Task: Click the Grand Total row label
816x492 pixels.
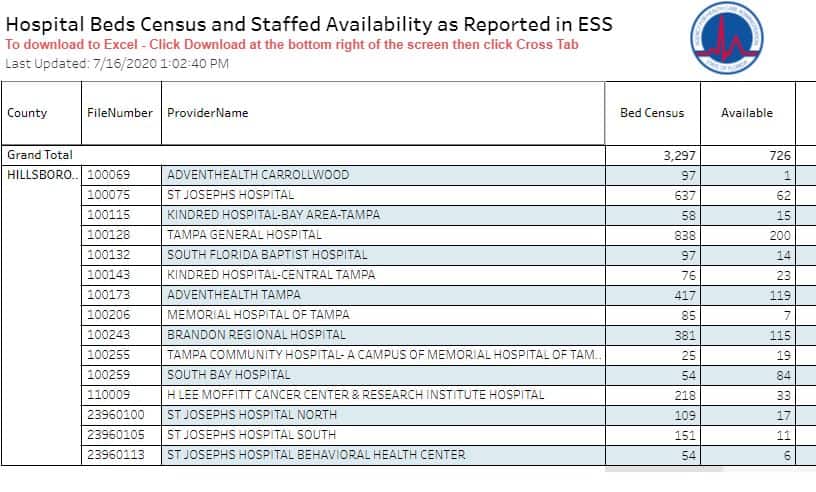Action: (x=40, y=155)
